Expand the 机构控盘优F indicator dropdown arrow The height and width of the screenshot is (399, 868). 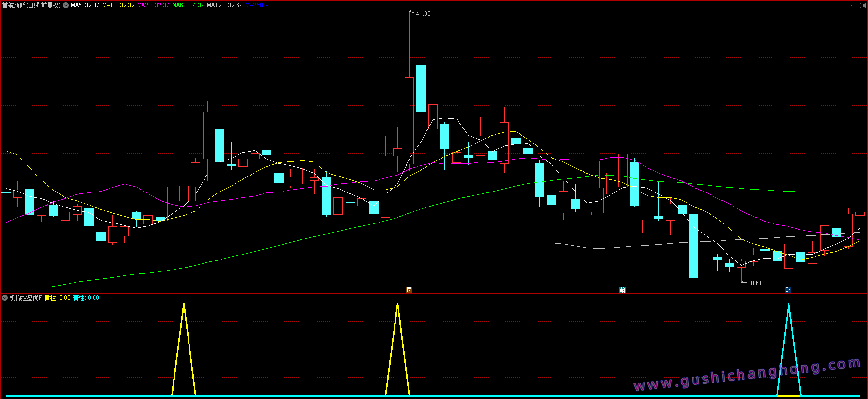click(x=5, y=298)
